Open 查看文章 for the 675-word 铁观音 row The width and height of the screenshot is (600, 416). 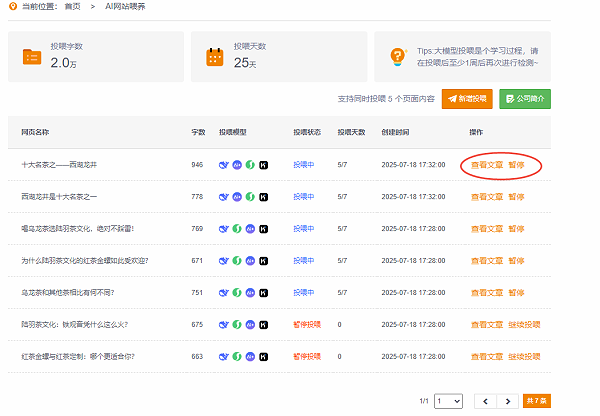click(487, 325)
